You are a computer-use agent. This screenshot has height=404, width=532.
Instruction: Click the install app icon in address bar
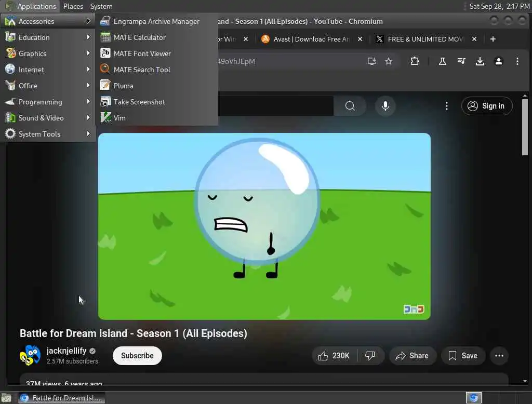[372, 61]
